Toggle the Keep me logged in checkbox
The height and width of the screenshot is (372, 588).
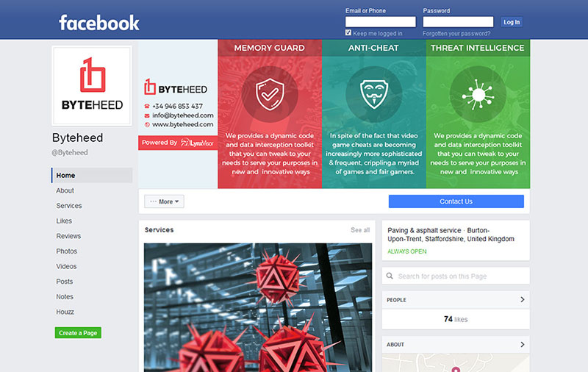tap(348, 33)
